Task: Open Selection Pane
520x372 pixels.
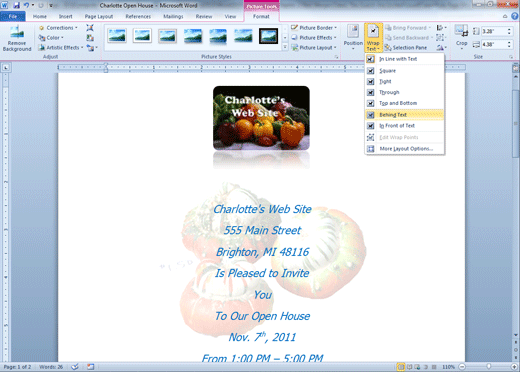Action: point(406,48)
